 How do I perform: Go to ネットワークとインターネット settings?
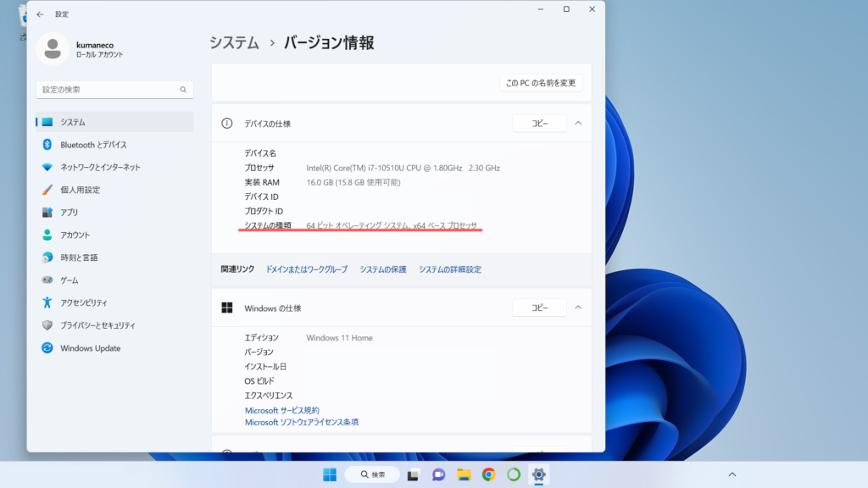[x=115, y=167]
